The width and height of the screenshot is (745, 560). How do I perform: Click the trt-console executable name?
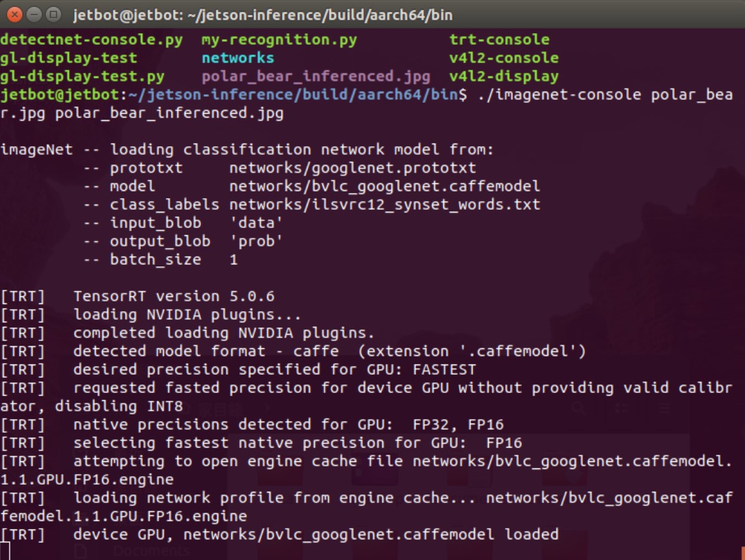point(499,40)
